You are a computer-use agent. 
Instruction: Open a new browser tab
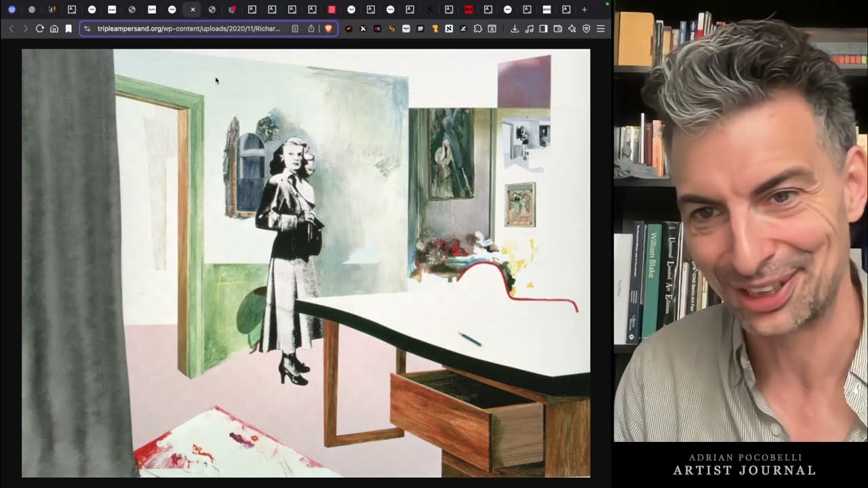point(585,9)
